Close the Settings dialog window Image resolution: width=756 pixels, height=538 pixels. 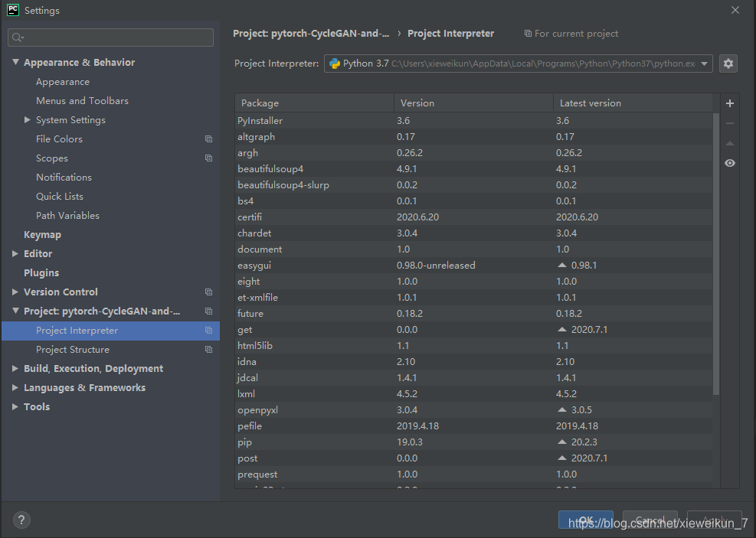click(x=735, y=10)
